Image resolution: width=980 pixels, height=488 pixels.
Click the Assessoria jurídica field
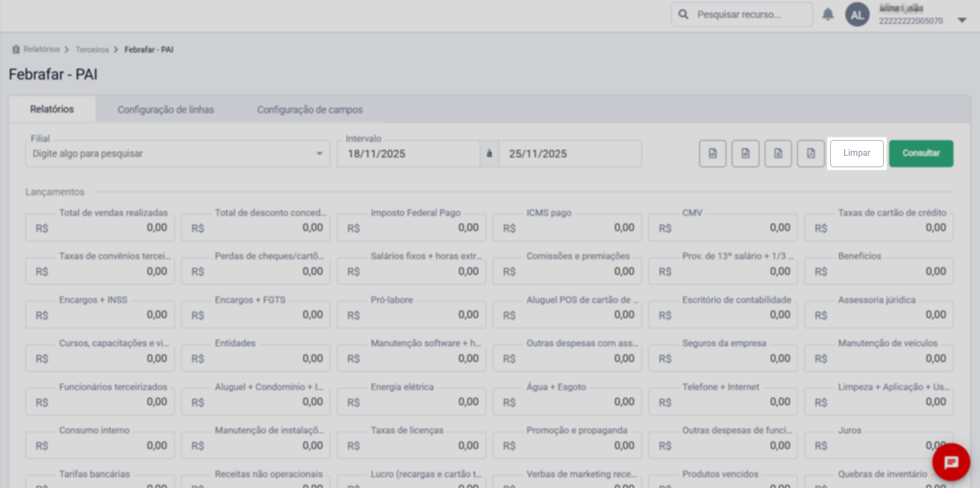point(879,315)
